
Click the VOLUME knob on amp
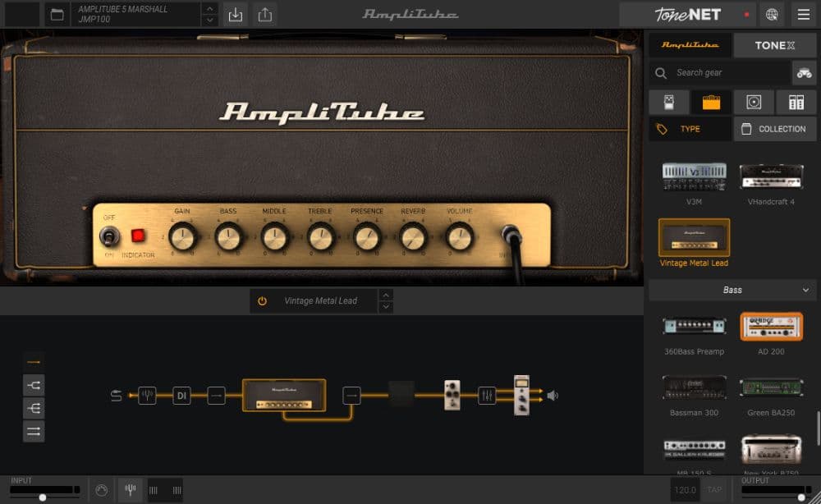[459, 237]
